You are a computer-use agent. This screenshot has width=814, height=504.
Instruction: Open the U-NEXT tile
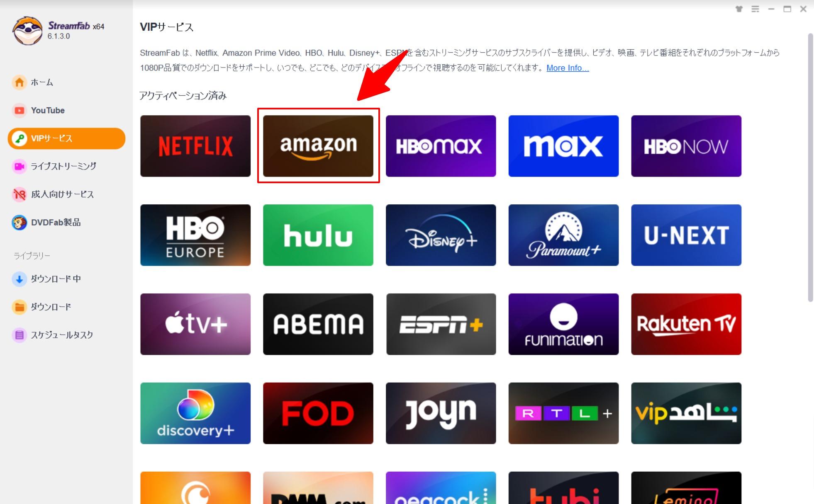point(686,235)
